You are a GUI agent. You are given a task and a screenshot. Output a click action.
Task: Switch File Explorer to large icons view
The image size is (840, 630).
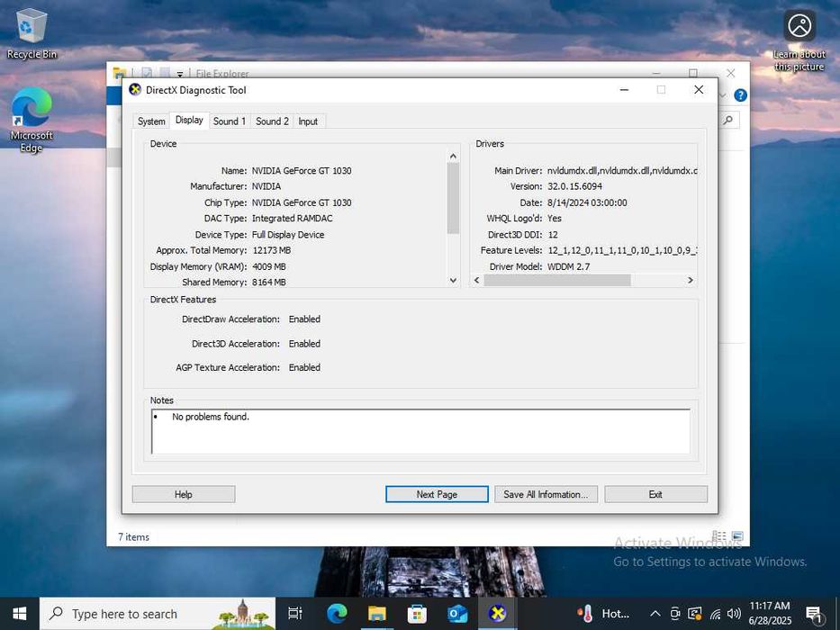737,535
